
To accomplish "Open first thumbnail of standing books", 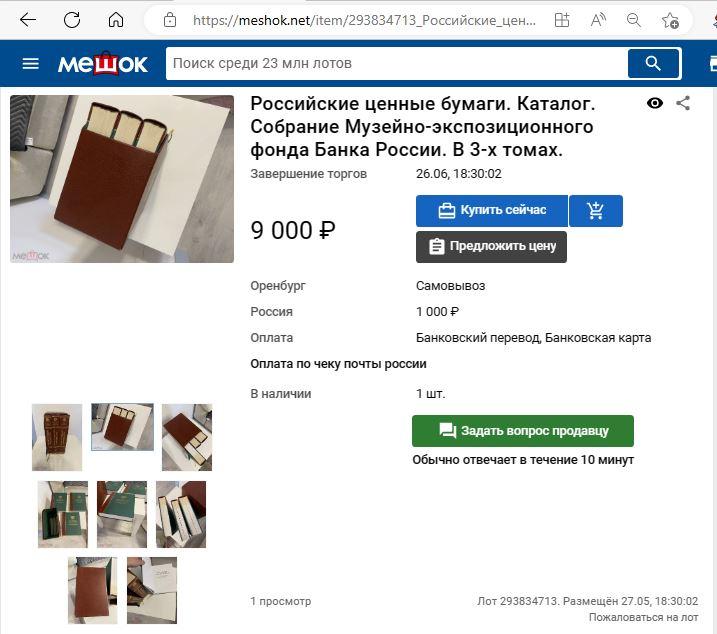I will click(x=57, y=437).
